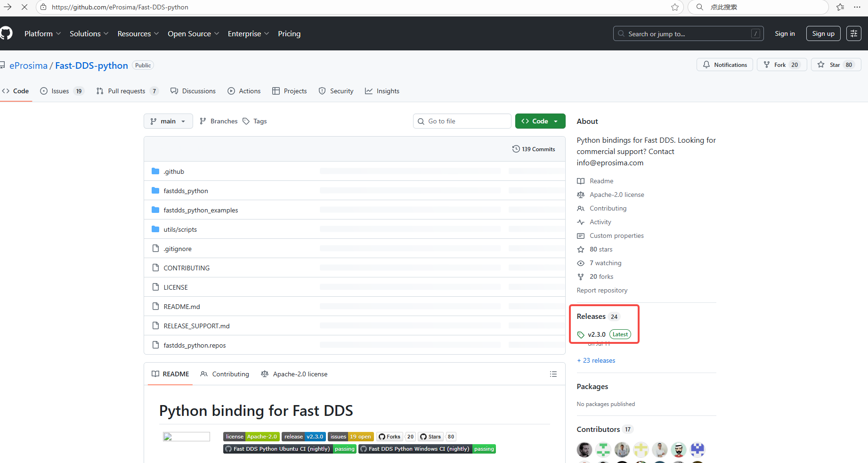
Task: Expand the Enterprise menu
Action: 248,33
